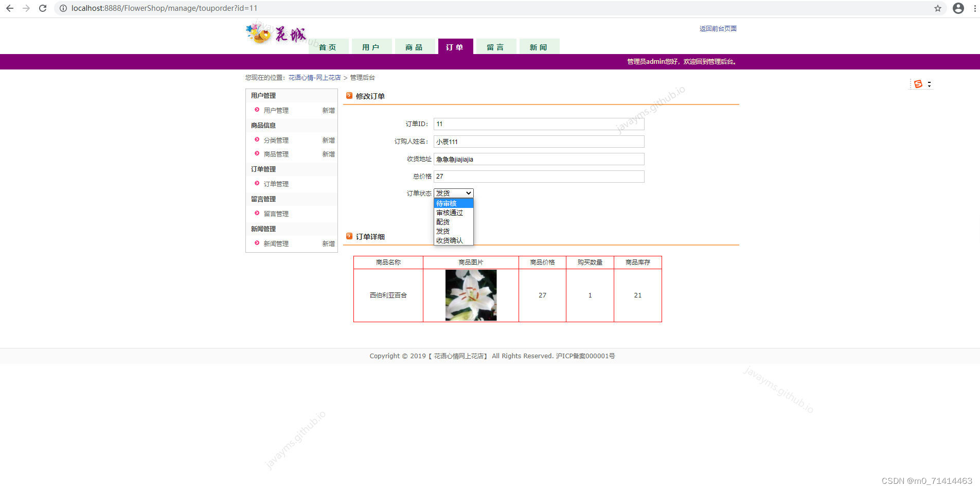This screenshot has width=980, height=490.
Task: Open 留言管理 link in sidebar
Action: coord(276,214)
